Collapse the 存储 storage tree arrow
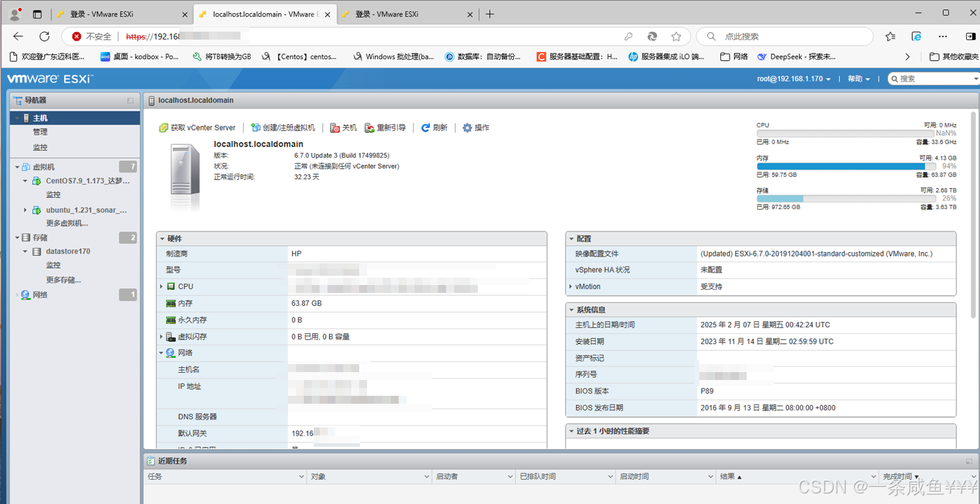 point(18,237)
